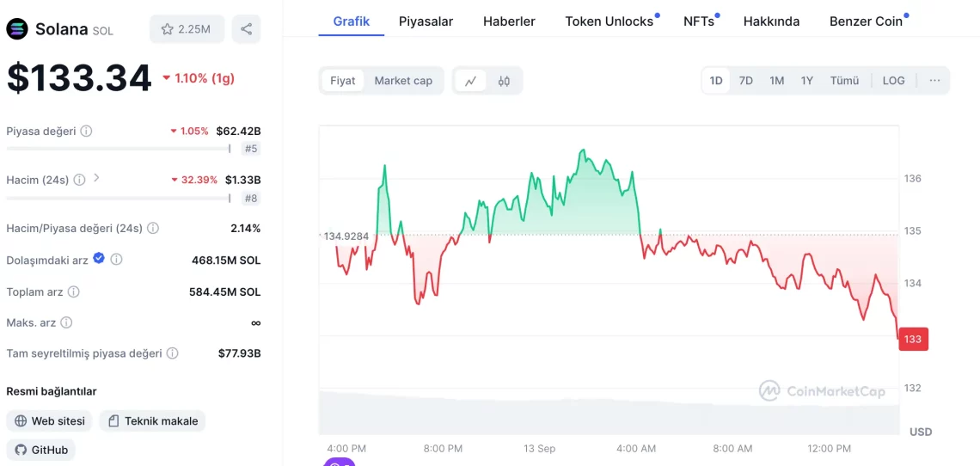Select the Market cap chart toggle

pos(403,81)
